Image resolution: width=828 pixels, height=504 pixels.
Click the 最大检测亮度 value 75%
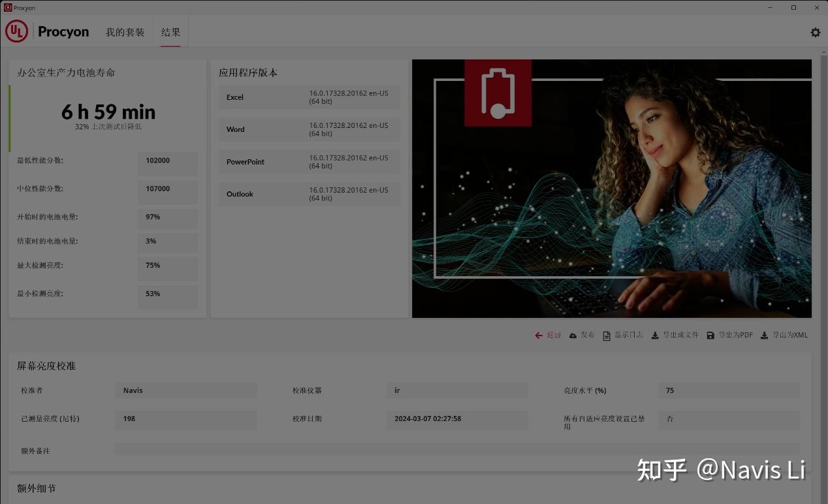point(168,269)
